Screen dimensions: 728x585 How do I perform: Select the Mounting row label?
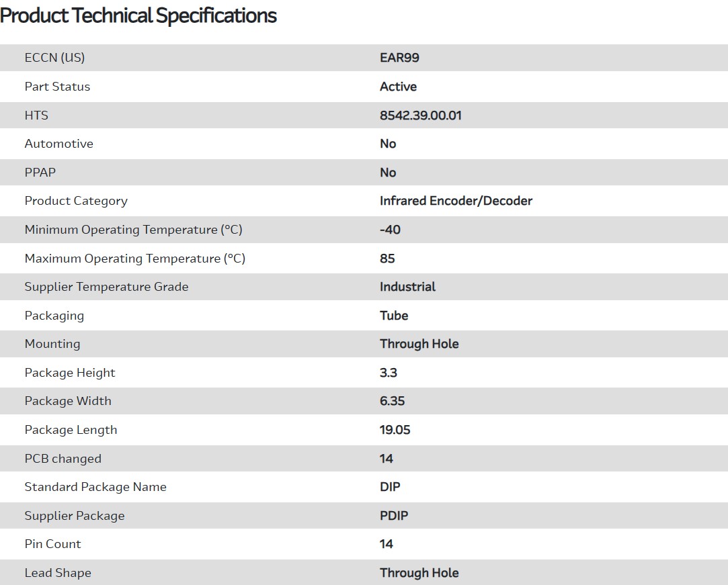[52, 344]
